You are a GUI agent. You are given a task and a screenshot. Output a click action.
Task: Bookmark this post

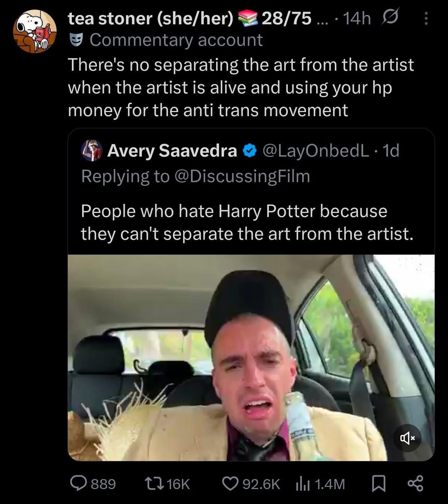(x=378, y=484)
